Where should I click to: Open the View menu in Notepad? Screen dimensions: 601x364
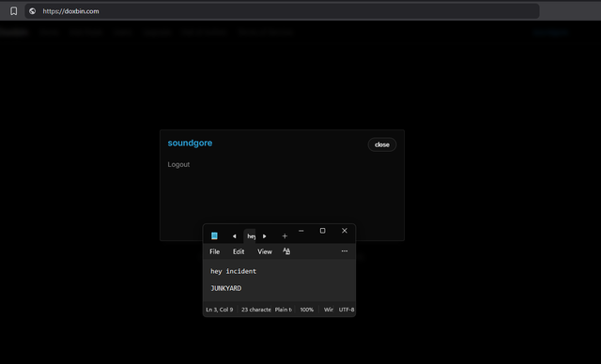coord(265,251)
